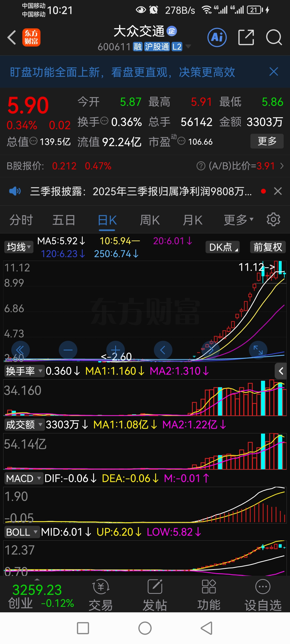Tap the blue 正 badge beside stock name
The height and width of the screenshot is (644, 290).
click(172, 31)
